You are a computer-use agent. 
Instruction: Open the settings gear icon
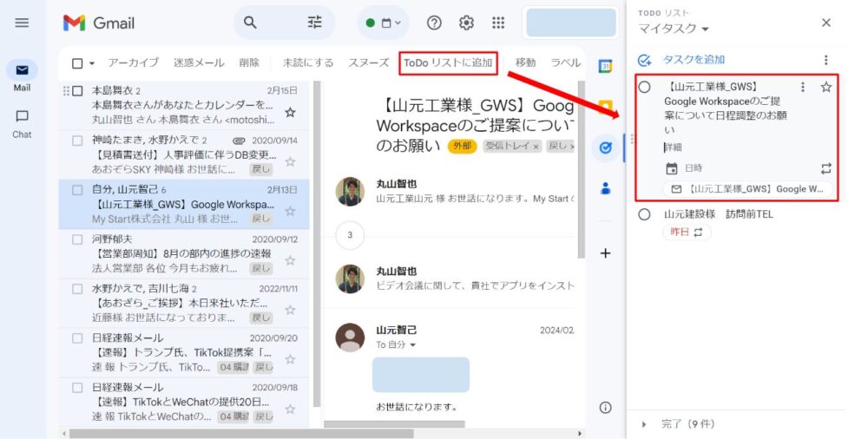(x=466, y=23)
